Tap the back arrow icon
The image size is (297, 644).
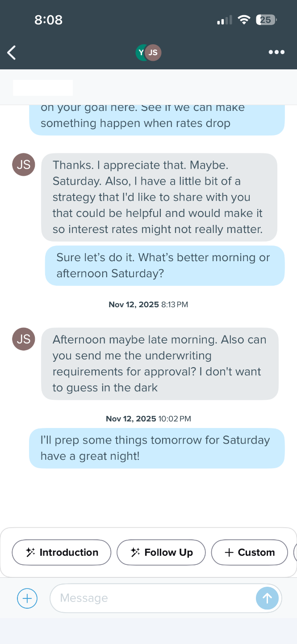12,53
